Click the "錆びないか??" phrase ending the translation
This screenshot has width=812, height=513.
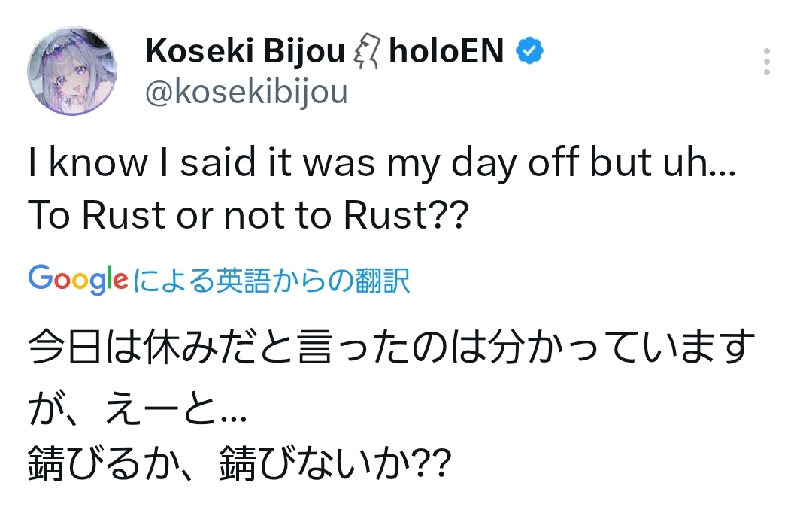[x=335, y=463]
